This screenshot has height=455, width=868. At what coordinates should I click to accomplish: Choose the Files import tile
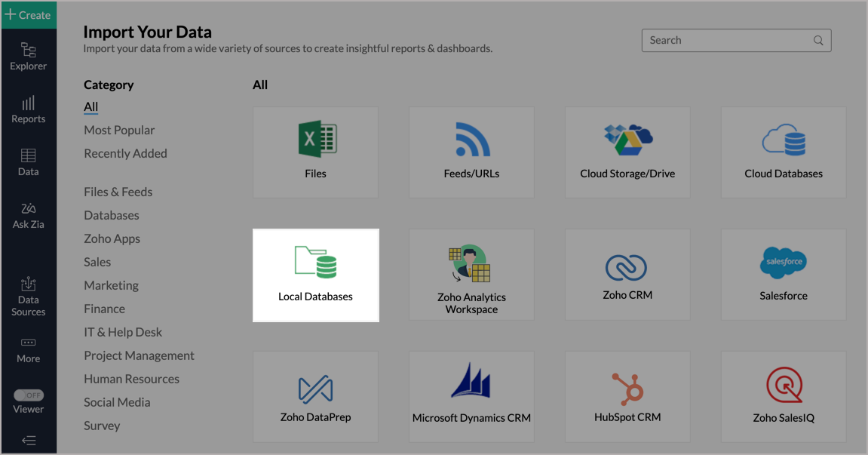[x=315, y=152]
